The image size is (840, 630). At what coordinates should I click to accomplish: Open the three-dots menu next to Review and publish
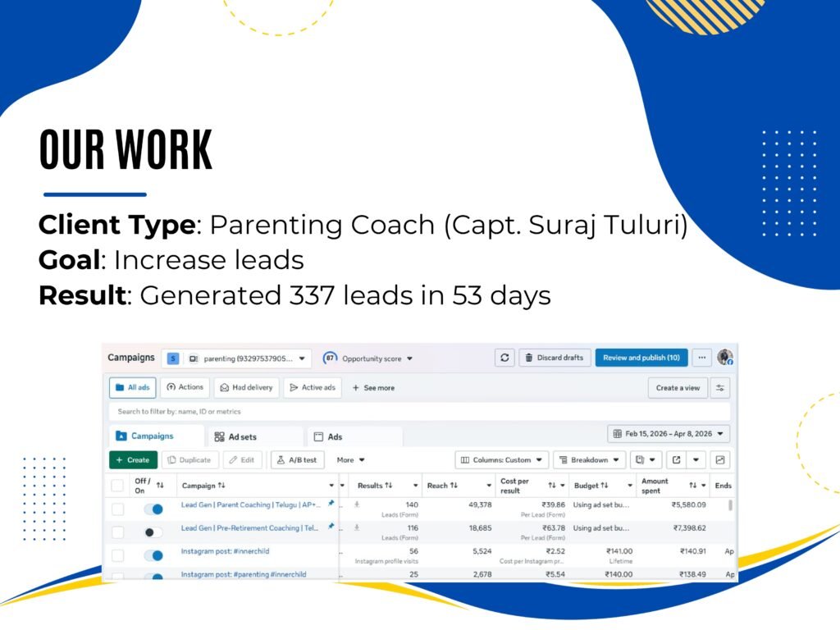coord(702,358)
